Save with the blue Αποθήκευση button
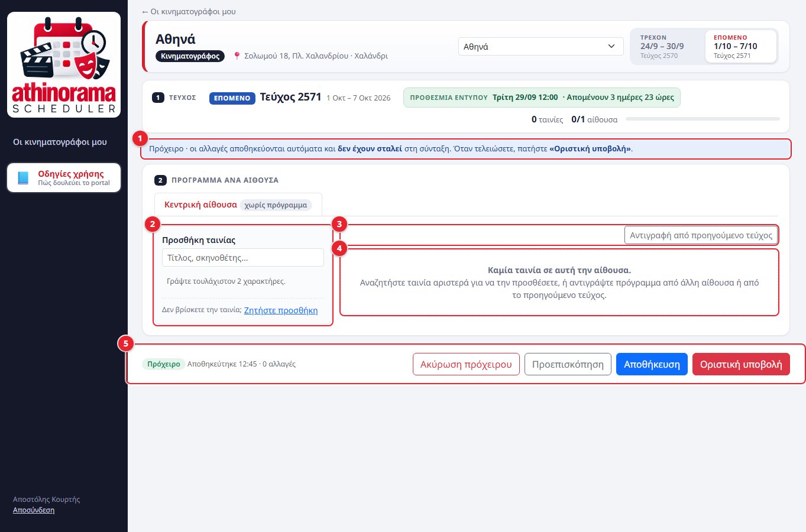Viewport: 806px width, 532px height. coord(652,364)
